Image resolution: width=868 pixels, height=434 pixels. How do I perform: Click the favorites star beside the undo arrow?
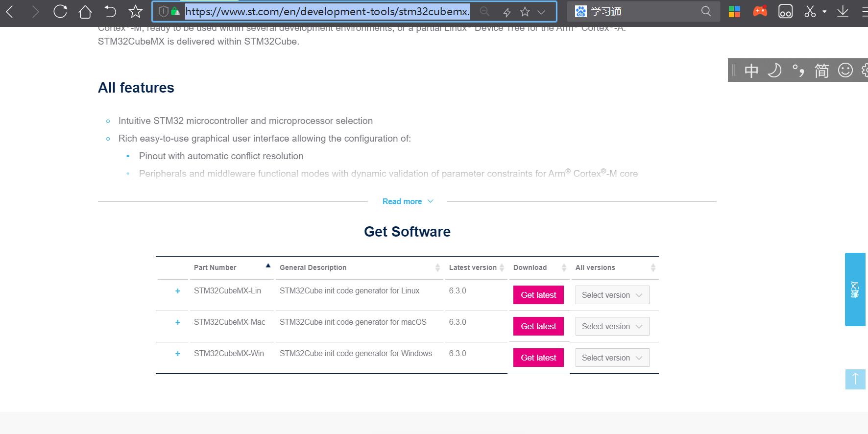click(136, 11)
